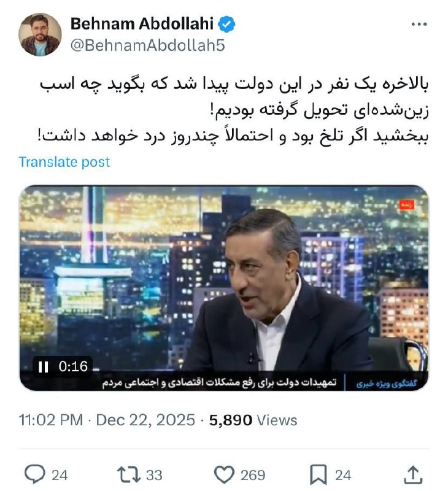Open the three-dot more options menu
This screenshot has width=448, height=491.
419,24
